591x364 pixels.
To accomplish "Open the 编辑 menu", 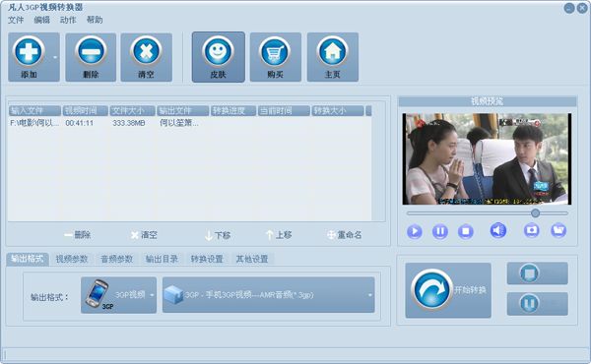I will pos(41,20).
